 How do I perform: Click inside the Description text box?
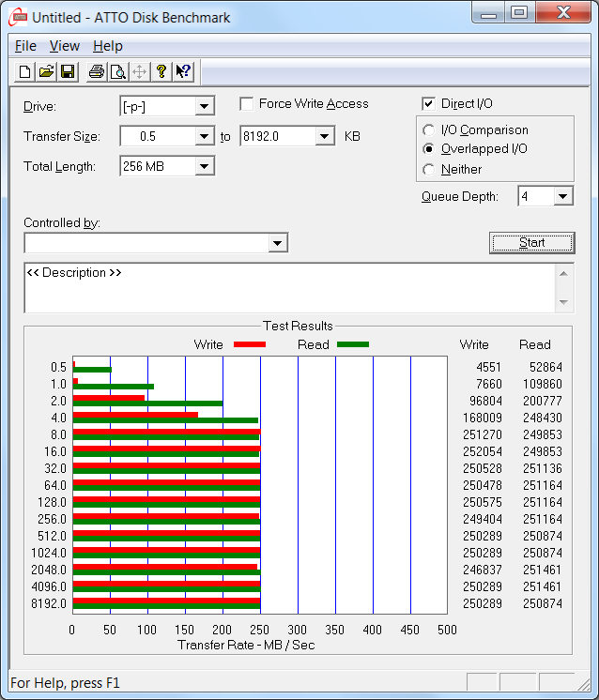point(289,288)
